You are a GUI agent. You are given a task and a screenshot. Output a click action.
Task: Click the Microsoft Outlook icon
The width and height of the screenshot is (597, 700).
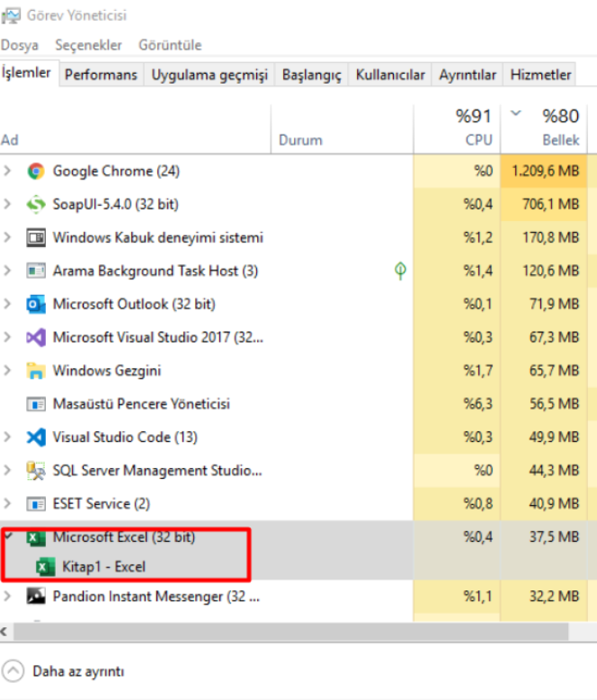36,304
